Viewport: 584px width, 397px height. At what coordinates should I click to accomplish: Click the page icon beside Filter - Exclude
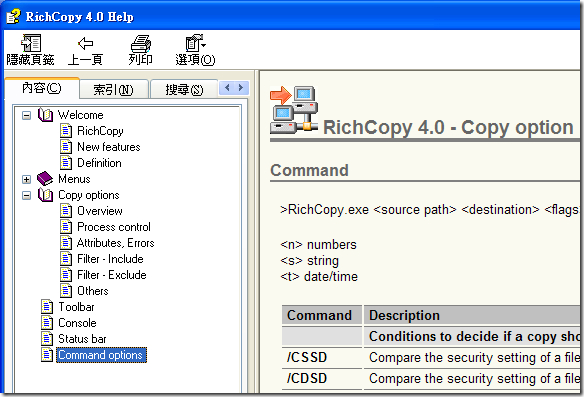[66, 275]
